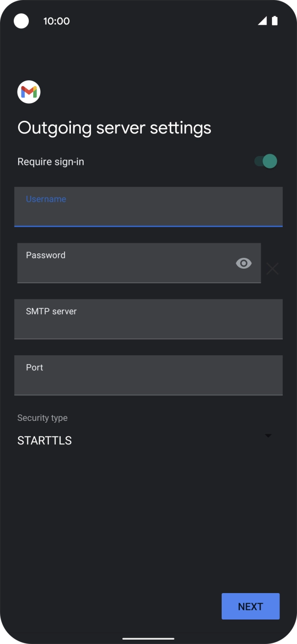This screenshot has width=297, height=644.
Task: Tap NEXT to continue setup
Action: (250, 606)
